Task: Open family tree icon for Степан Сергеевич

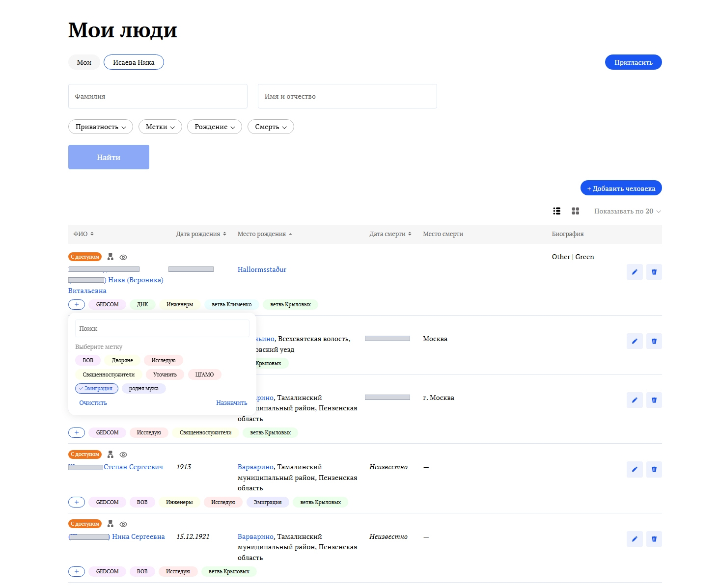Action: click(111, 454)
